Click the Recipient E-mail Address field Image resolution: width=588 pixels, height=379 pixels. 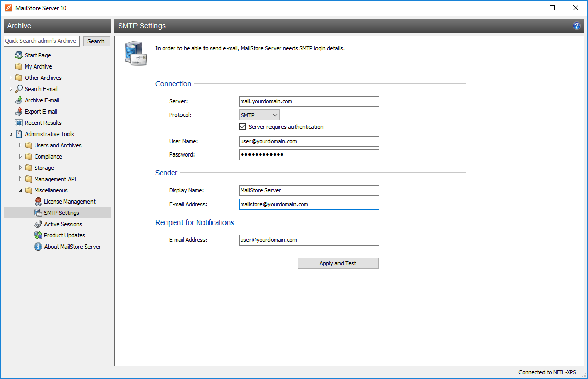309,240
